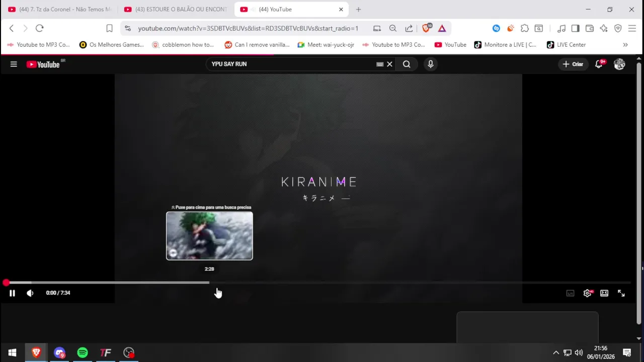644x362 pixels.
Task: Open the account avatar menu
Action: click(x=619, y=64)
